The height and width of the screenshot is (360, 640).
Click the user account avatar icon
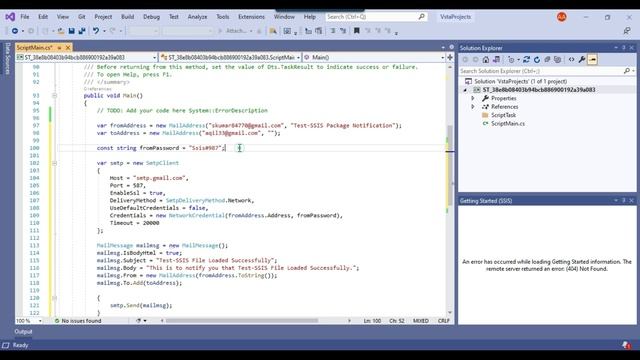(562, 17)
